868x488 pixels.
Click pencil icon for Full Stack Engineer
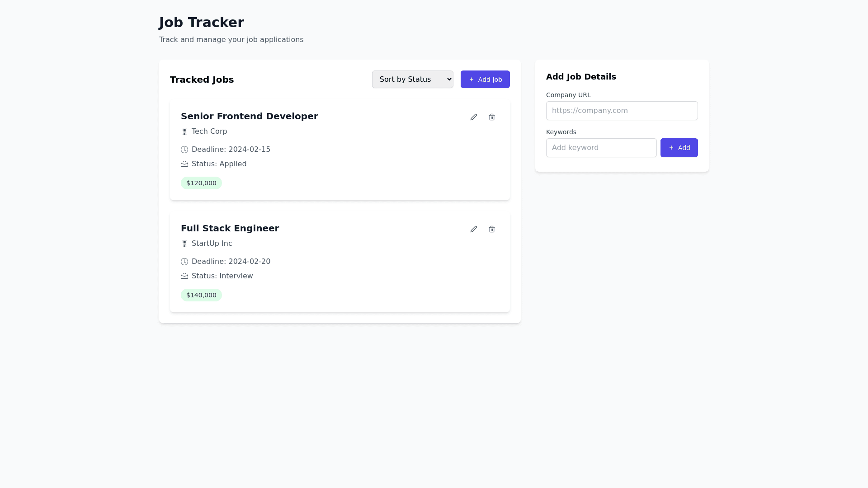coord(473,229)
